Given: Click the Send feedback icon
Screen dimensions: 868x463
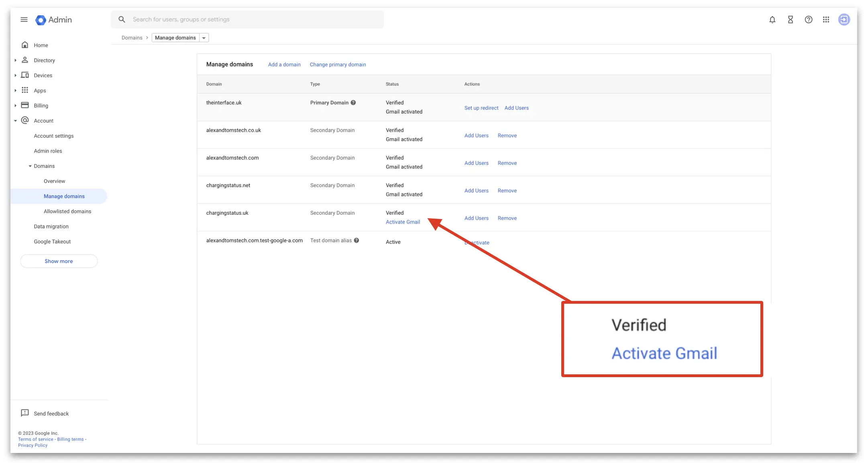Looking at the screenshot, I should [x=25, y=413].
